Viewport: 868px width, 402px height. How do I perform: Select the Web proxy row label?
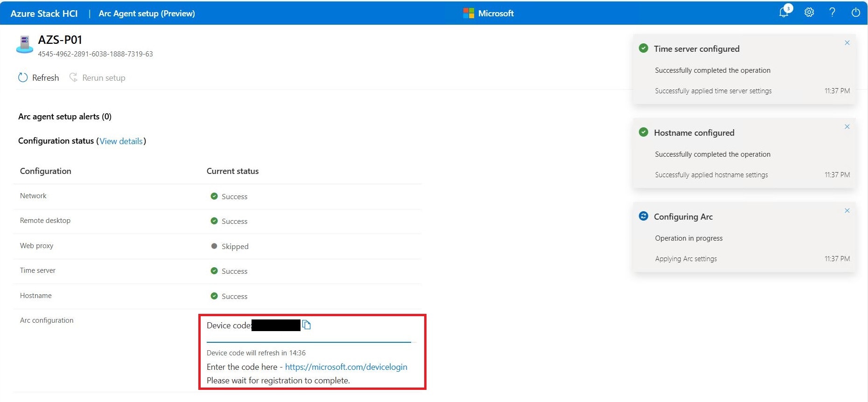click(36, 246)
